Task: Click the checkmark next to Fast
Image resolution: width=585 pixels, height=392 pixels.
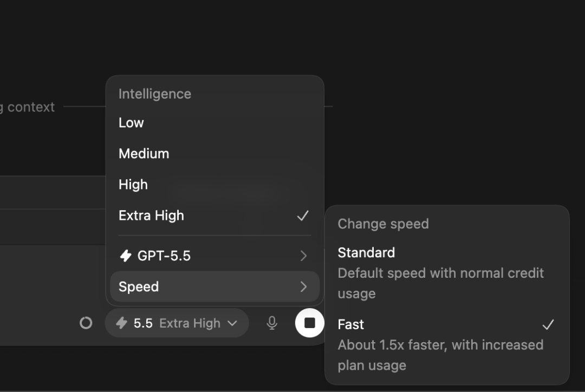Action: pos(548,324)
